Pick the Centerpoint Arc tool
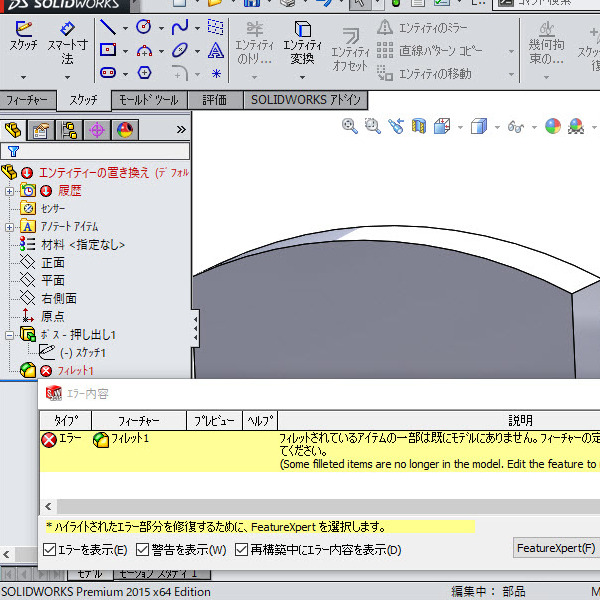The image size is (600, 600). (144, 51)
